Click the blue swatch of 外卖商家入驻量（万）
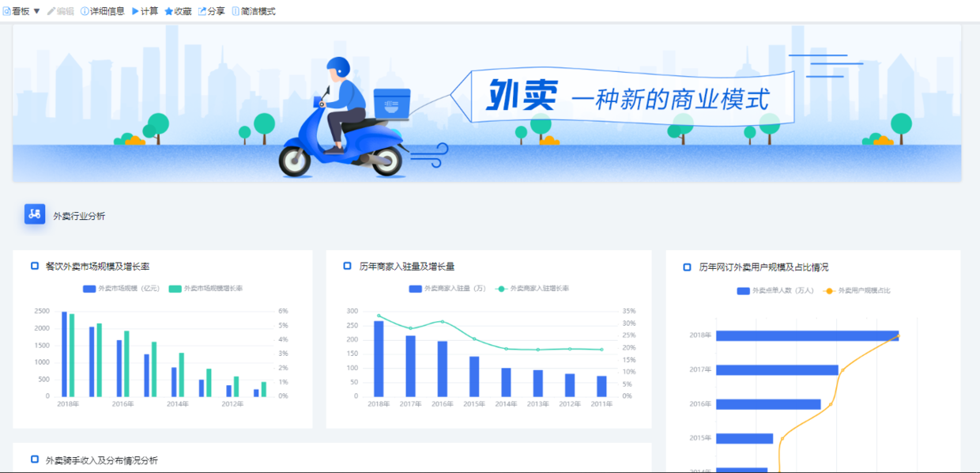The image size is (980, 473). click(416, 289)
